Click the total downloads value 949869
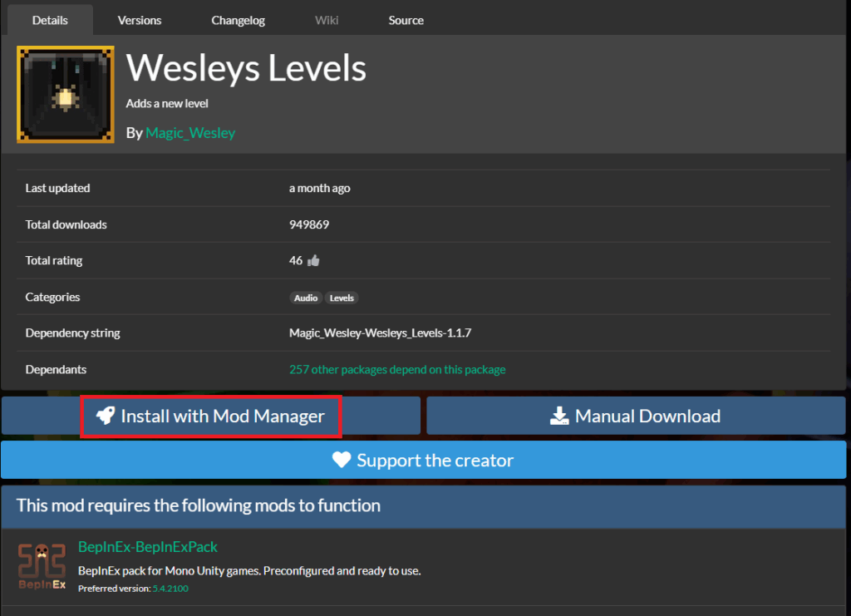Screen dimensions: 851x616 tap(309, 224)
